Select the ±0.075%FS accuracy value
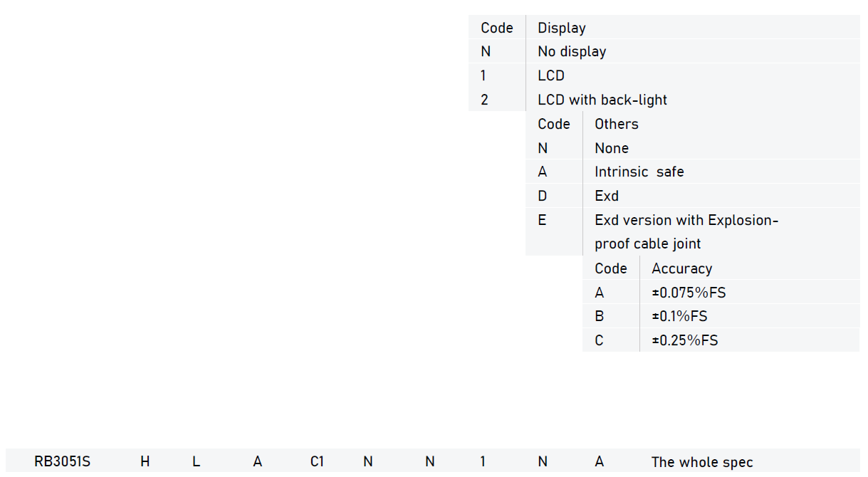This screenshot has height=477, width=868. tap(689, 293)
